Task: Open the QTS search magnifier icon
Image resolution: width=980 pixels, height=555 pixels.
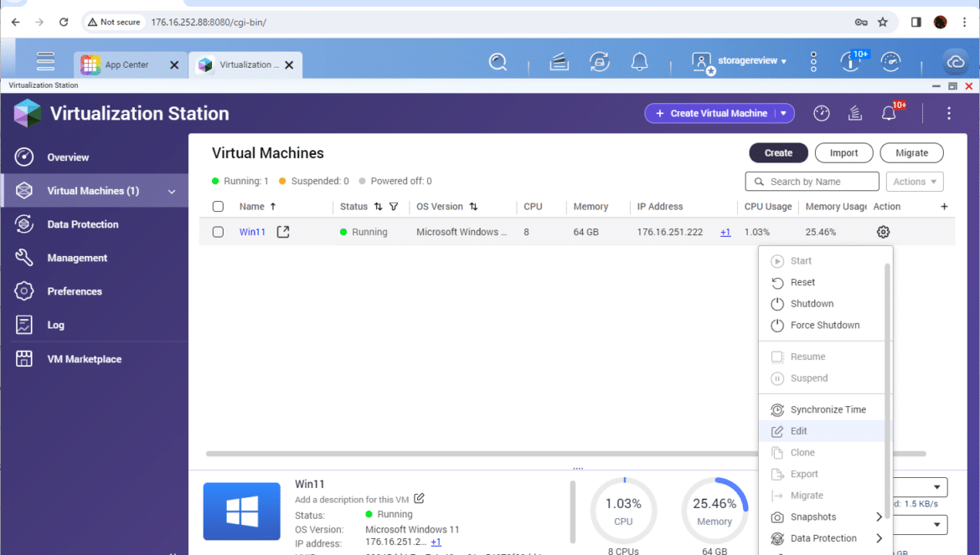Action: (498, 62)
